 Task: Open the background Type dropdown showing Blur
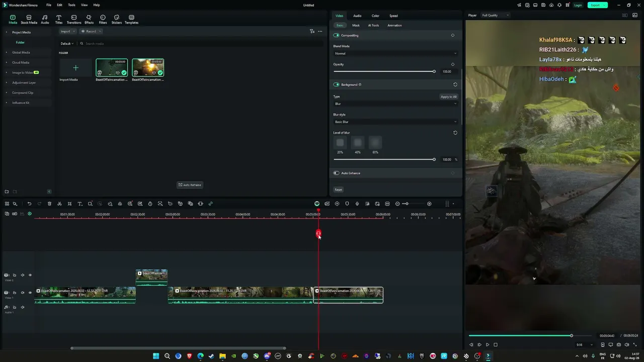point(395,104)
